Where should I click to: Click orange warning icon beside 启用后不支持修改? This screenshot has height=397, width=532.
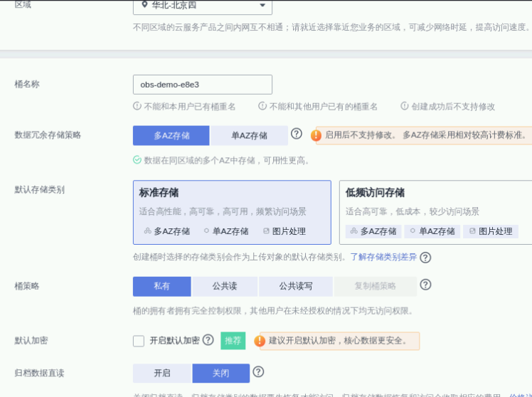click(316, 135)
